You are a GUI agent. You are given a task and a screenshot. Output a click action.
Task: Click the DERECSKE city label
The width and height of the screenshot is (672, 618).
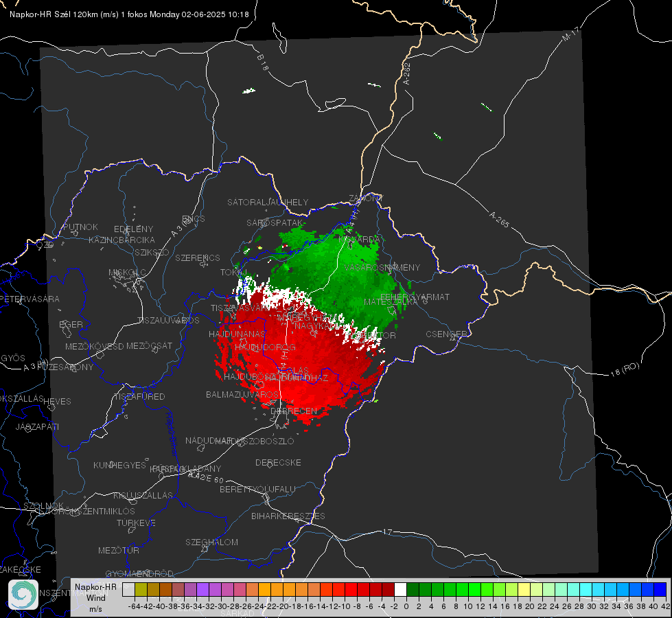click(x=278, y=463)
